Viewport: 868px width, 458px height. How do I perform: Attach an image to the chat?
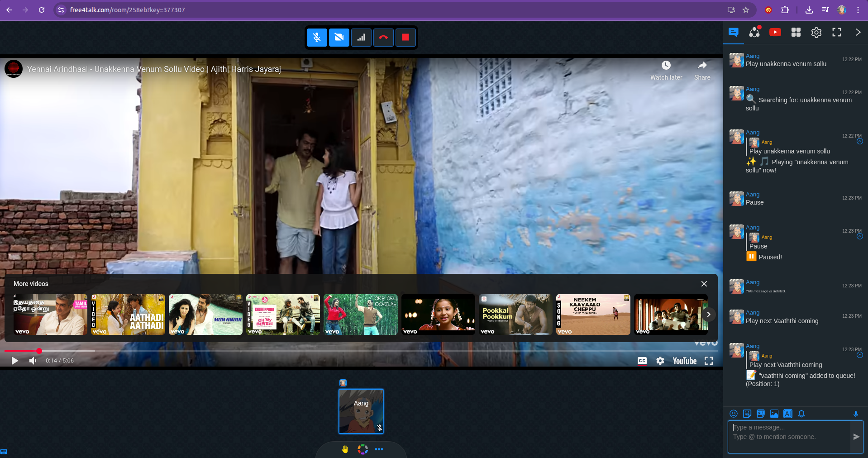click(774, 414)
